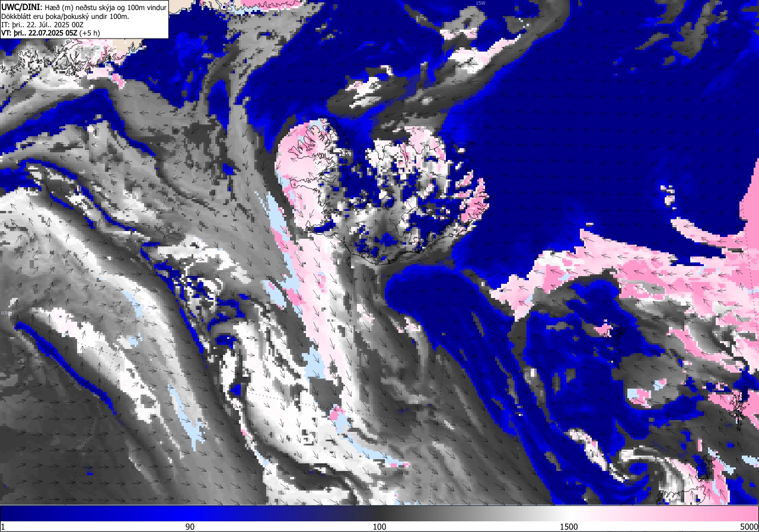759x532 pixels.
Task: Click the gray-to-white segment of the colorbar
Action: (x=474, y=513)
